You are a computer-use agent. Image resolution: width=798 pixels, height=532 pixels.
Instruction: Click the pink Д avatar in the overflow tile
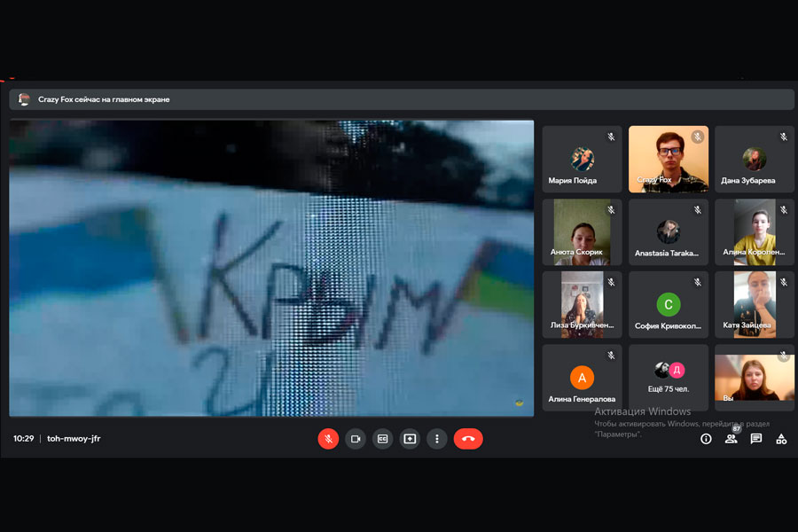pos(677,370)
